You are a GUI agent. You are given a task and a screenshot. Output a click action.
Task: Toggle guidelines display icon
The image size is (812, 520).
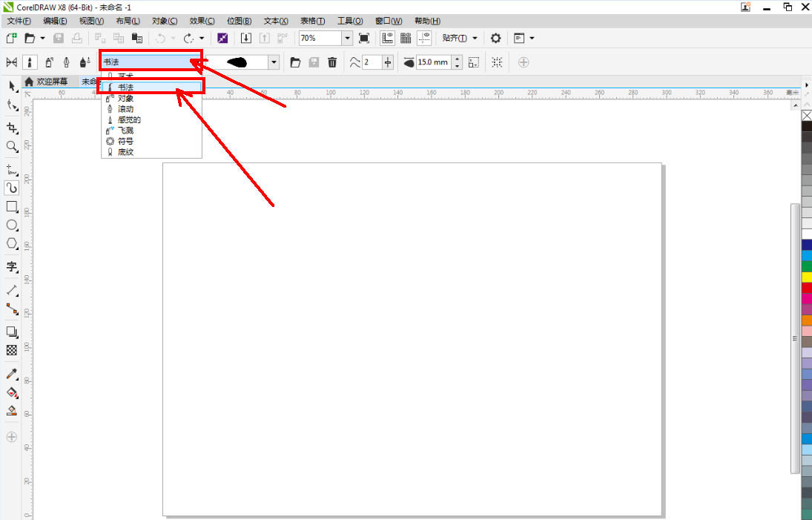pyautogui.click(x=424, y=38)
